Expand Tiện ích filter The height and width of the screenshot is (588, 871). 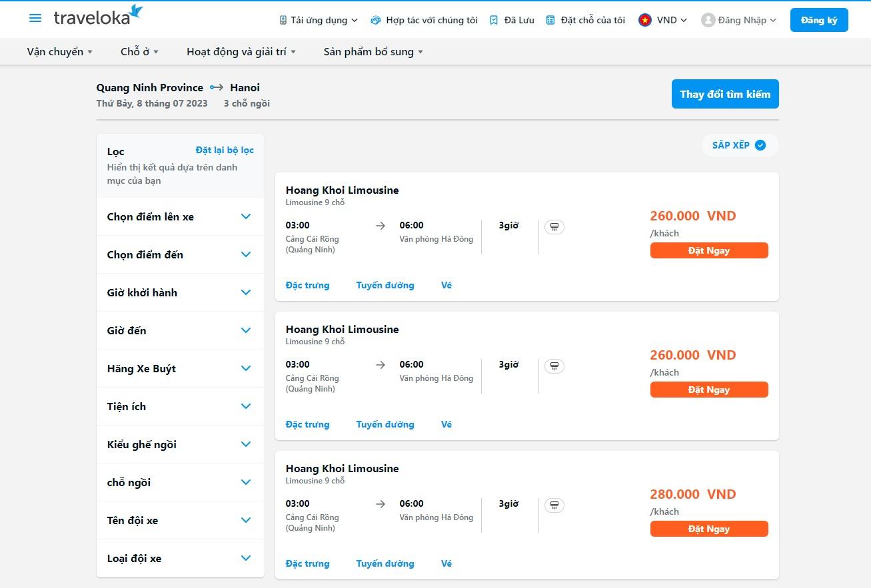pyautogui.click(x=181, y=406)
